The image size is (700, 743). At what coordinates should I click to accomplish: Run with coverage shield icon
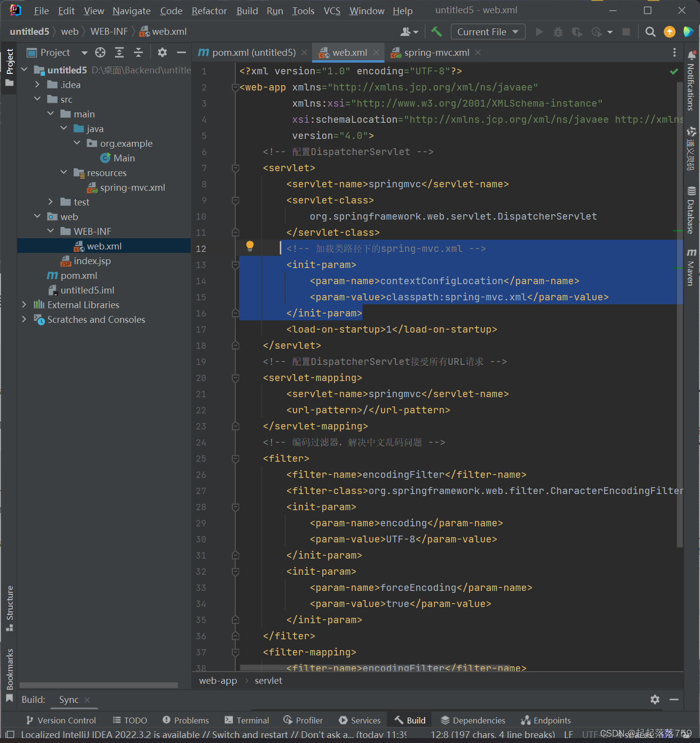pyautogui.click(x=577, y=32)
